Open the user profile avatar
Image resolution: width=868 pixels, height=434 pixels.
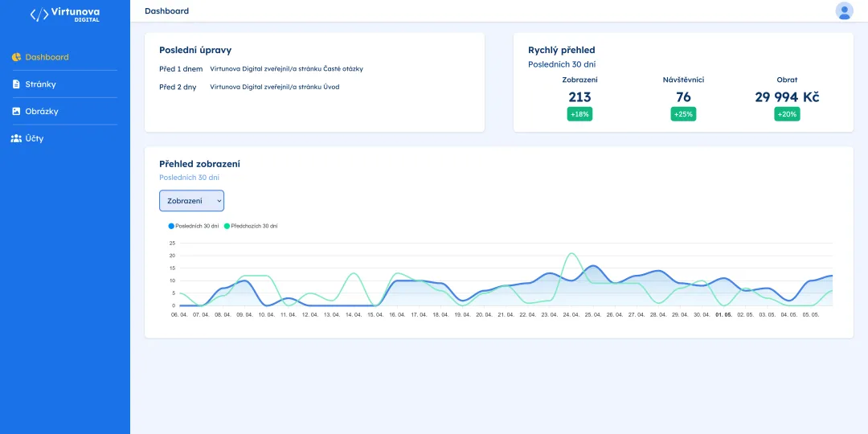pyautogui.click(x=844, y=11)
